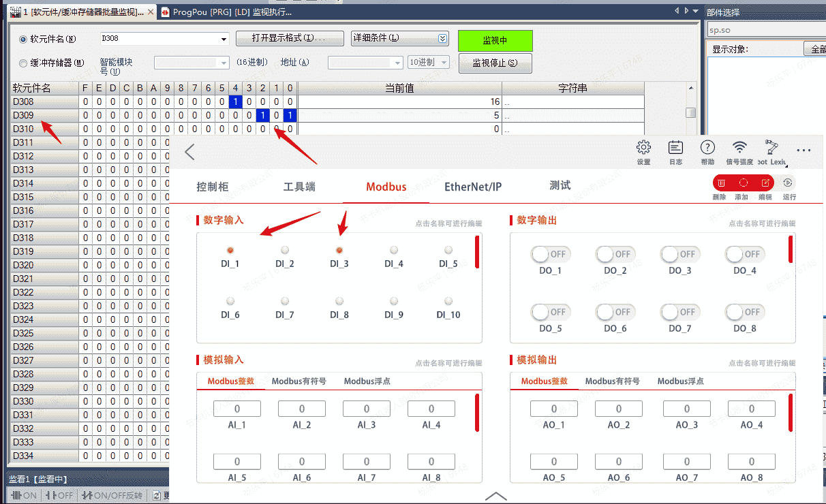826x504 pixels.
Task: Toggle the DO_1 output switch on
Action: 550,255
